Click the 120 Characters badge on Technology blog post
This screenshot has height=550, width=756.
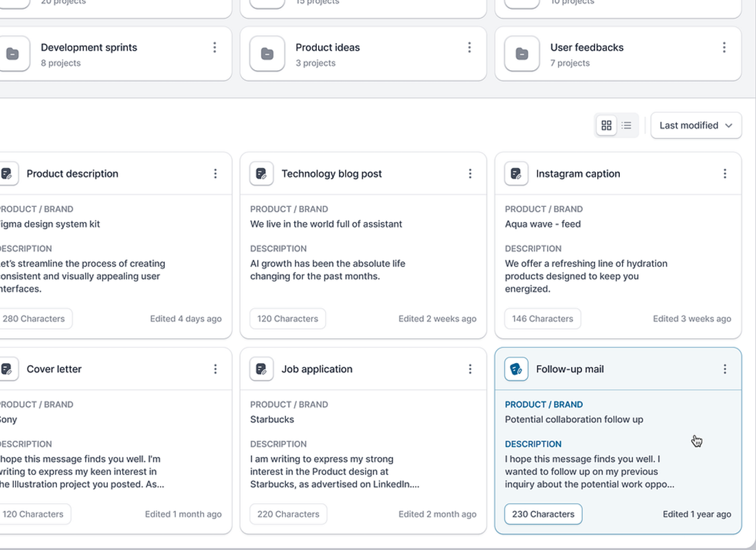tap(287, 318)
